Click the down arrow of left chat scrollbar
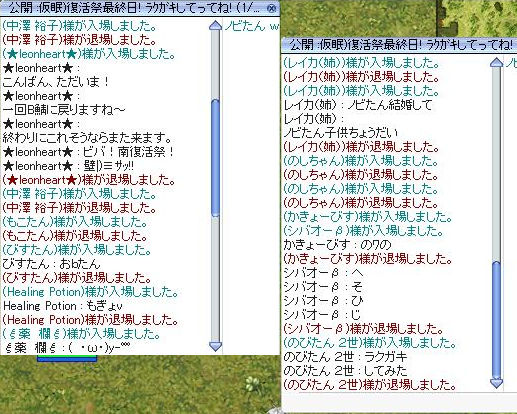Image resolution: width=517 pixels, height=414 pixels. [215, 346]
